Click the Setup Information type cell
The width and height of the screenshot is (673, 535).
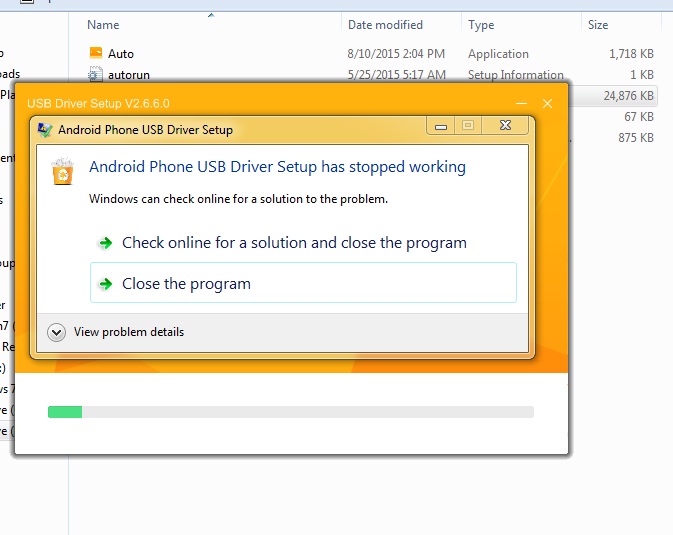[515, 75]
